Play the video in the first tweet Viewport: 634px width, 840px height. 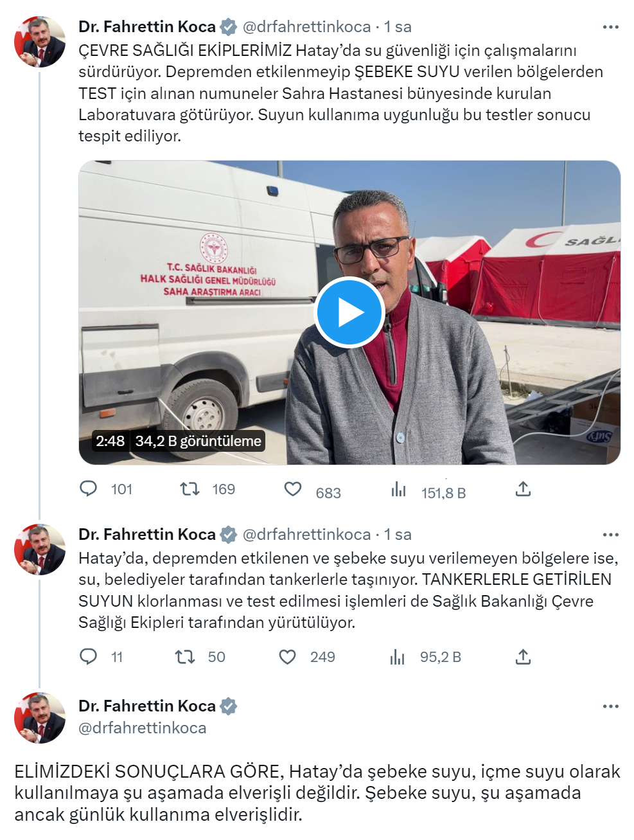(349, 313)
